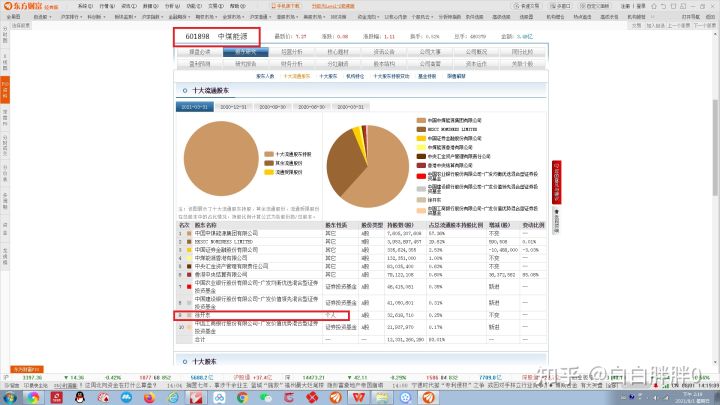The width and height of the screenshot is (720, 405).
Task: Click the 全景图 toolbar item
Action: pyautogui.click(x=13, y=17)
